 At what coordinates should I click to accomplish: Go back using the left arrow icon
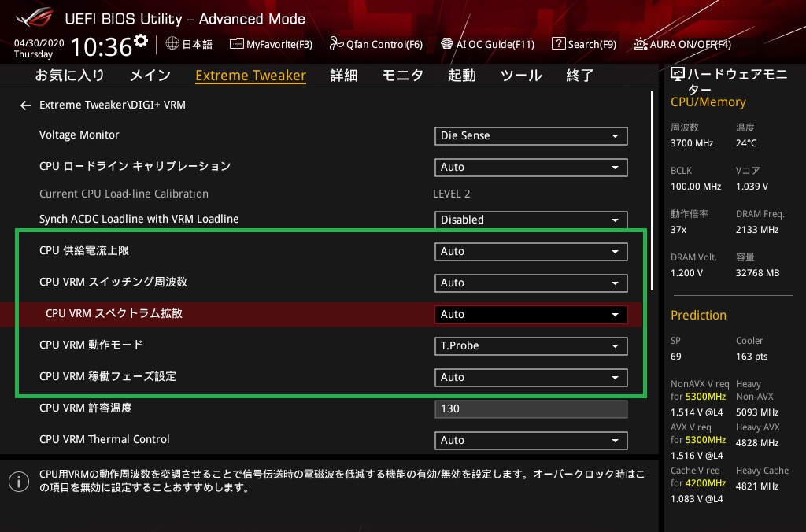click(x=26, y=105)
